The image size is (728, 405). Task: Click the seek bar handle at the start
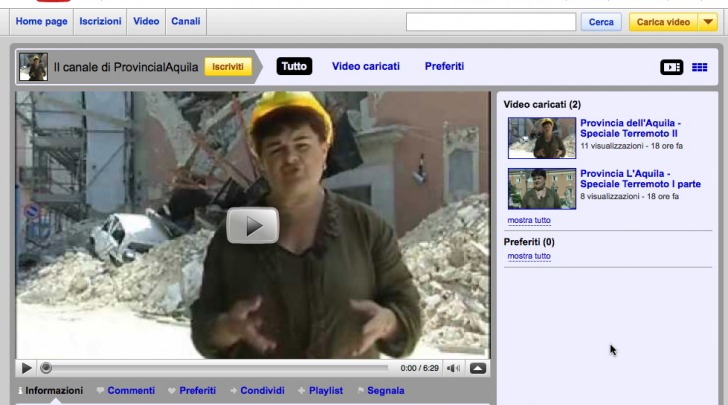(46, 368)
